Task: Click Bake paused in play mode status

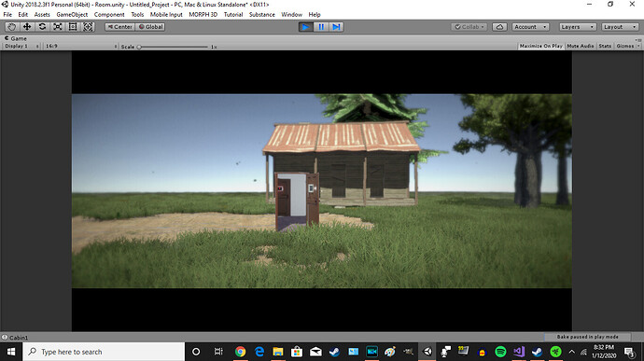Action: coord(587,337)
